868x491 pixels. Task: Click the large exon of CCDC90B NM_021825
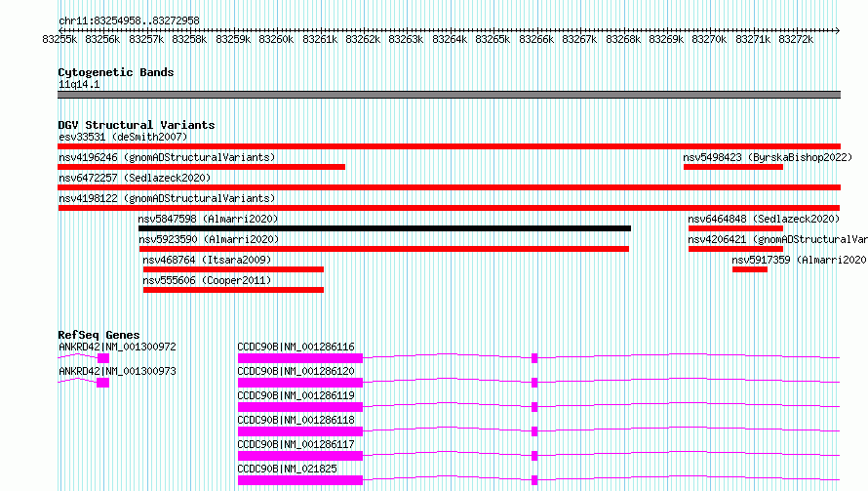click(x=300, y=480)
